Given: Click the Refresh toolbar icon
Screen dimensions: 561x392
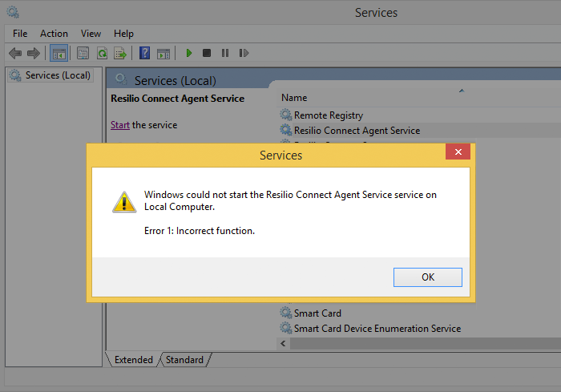Looking at the screenshot, I should [102, 53].
